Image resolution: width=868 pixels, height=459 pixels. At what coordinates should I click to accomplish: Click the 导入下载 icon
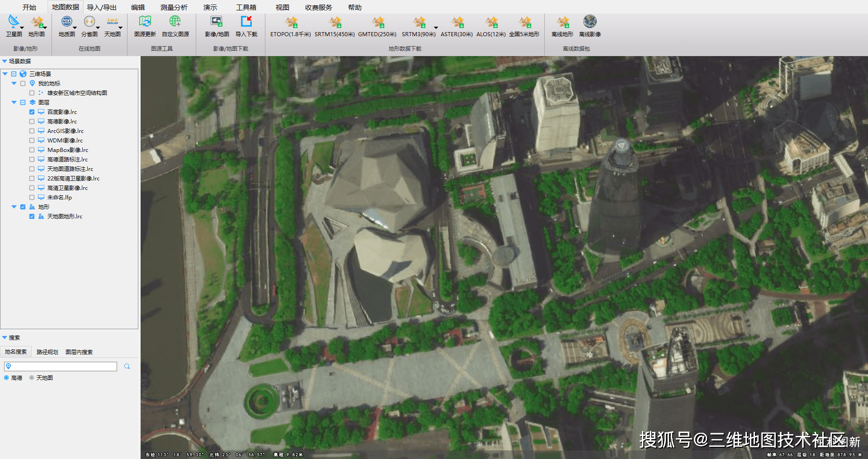[x=246, y=21]
